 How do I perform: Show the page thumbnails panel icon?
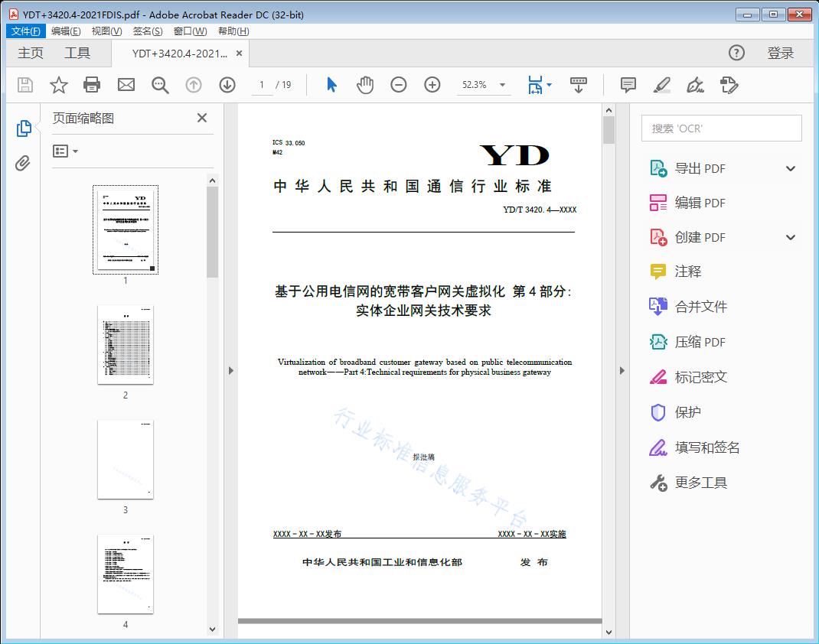[23, 128]
